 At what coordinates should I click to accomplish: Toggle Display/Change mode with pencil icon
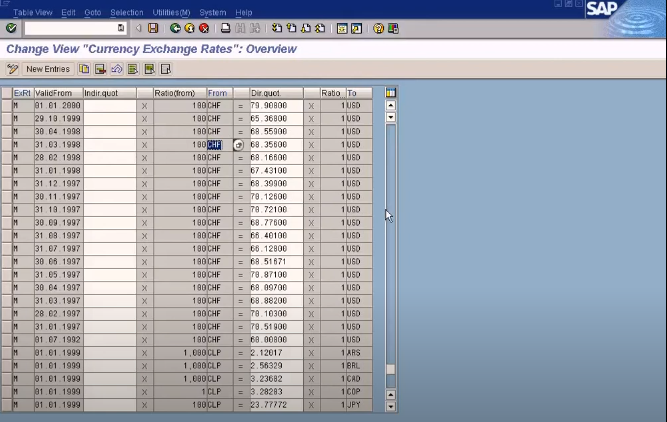click(x=12, y=69)
